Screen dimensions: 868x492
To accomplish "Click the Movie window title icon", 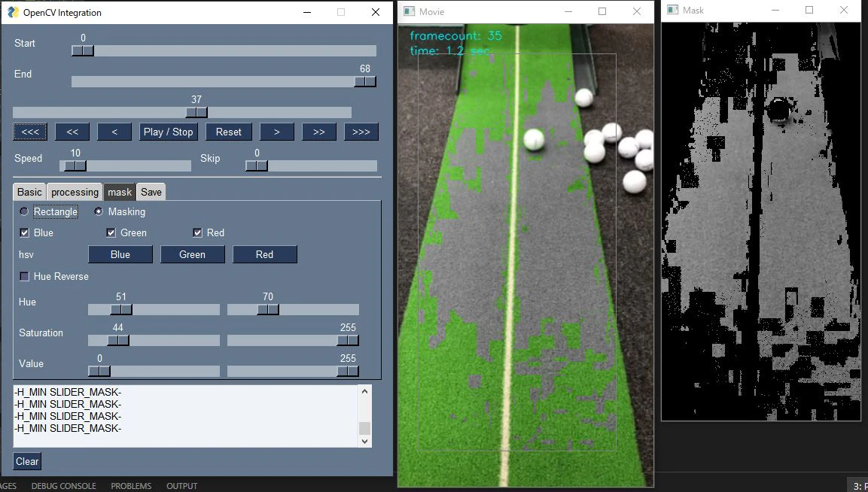I will (x=409, y=11).
